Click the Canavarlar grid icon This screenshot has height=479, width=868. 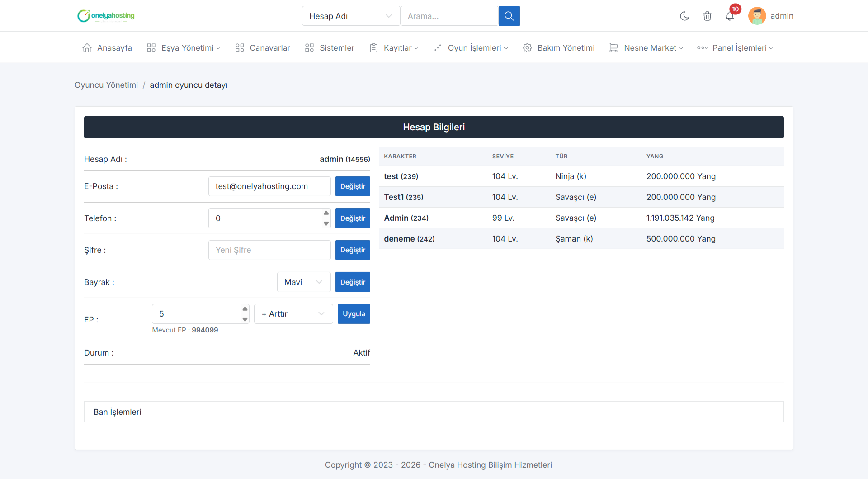pyautogui.click(x=240, y=48)
